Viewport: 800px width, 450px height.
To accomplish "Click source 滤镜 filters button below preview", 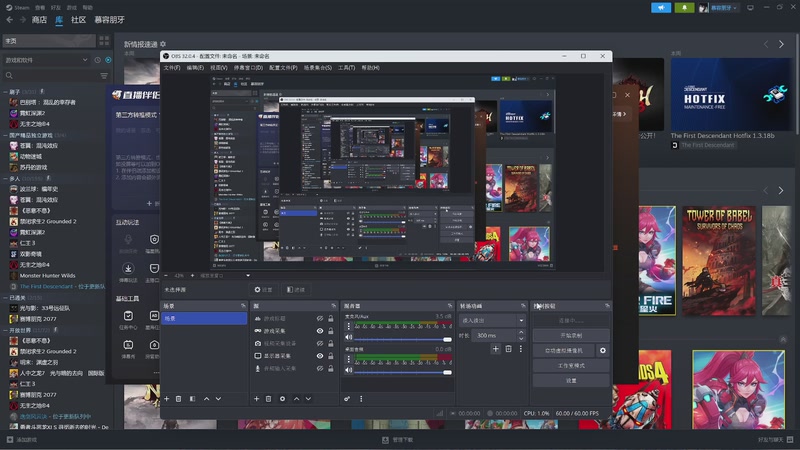I will (296, 289).
